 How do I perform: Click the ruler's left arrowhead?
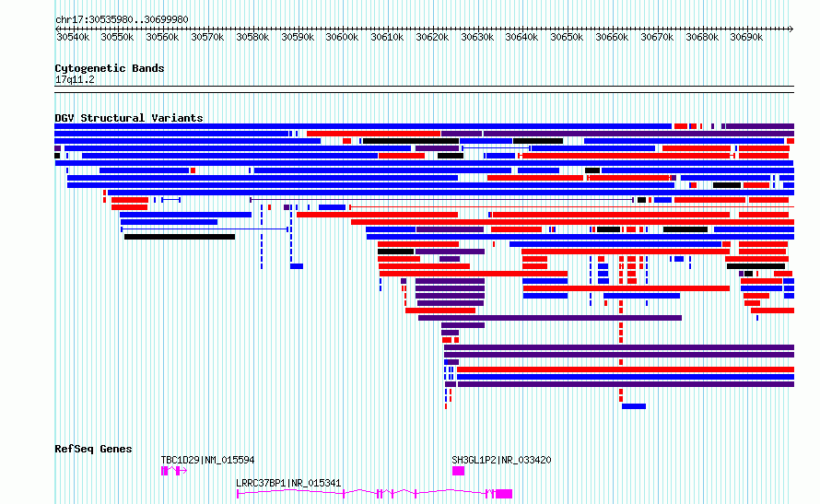(57, 29)
